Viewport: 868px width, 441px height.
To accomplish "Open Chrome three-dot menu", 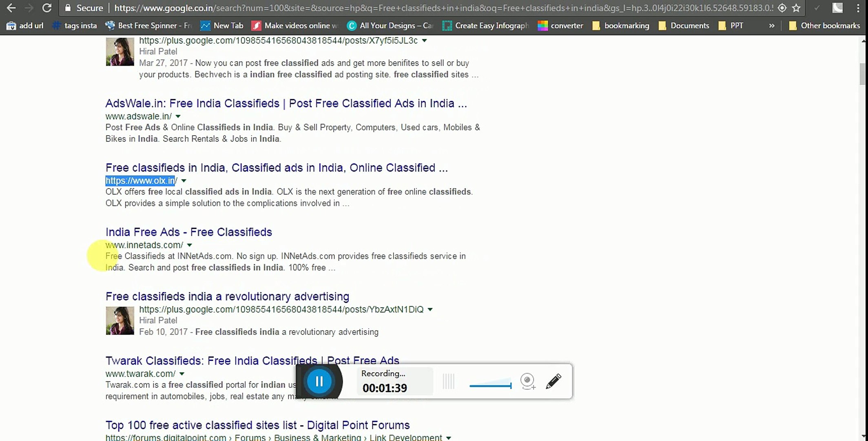I will click(858, 8).
